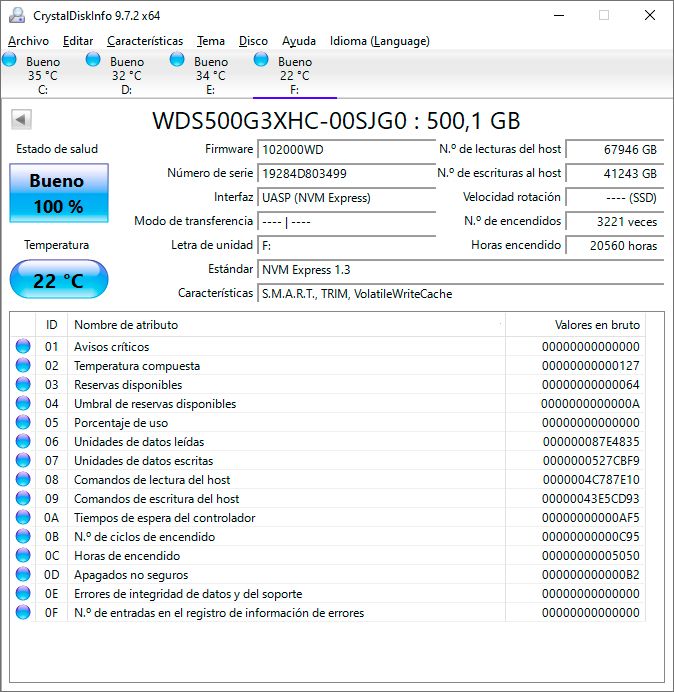Click status orb for Umbral de reservas disponibles
This screenshot has width=674, height=692.
[23, 403]
